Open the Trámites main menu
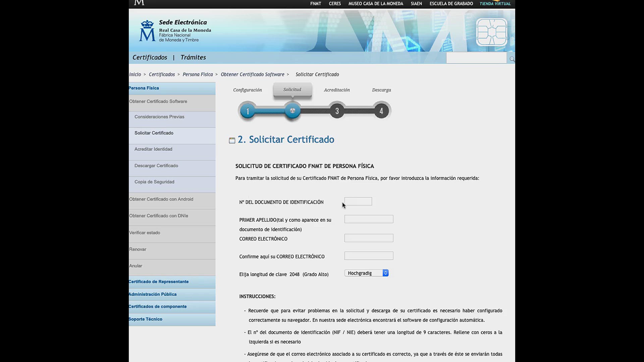 click(x=193, y=57)
